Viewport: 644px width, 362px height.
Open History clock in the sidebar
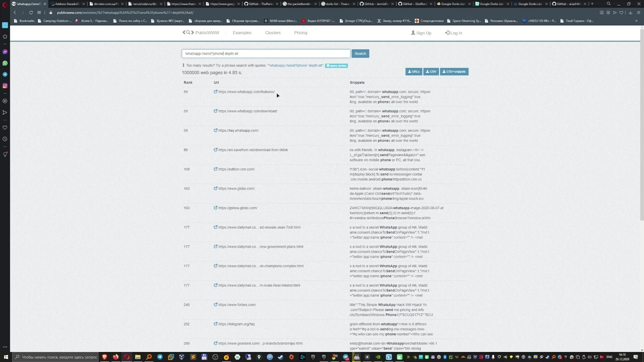(5, 139)
